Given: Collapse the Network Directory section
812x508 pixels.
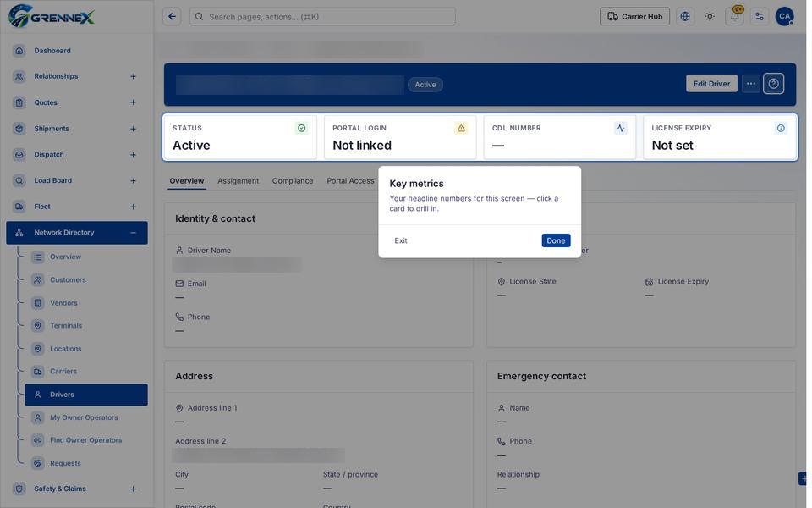Looking at the screenshot, I should (x=133, y=233).
